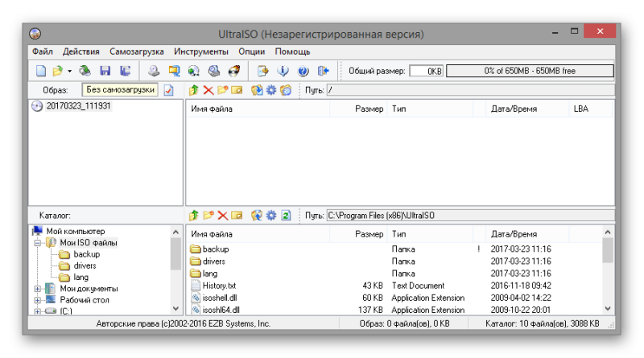Open the Действия menu
Screen dimensions: 644x358
[x=81, y=51]
